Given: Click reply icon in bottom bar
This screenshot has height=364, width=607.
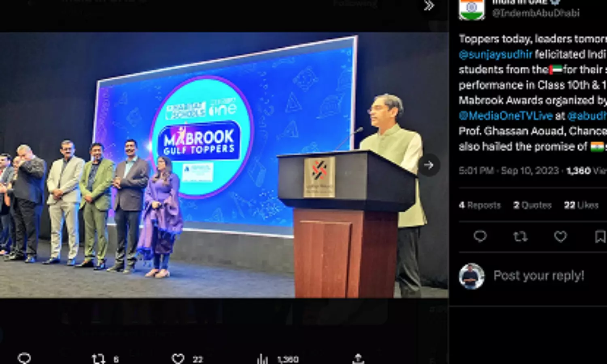Looking at the screenshot, I should (x=24, y=358).
